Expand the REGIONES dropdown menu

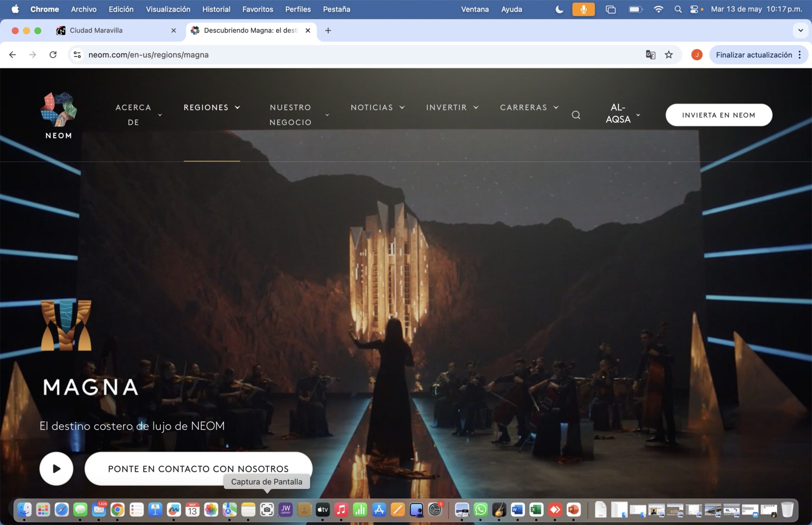[212, 107]
